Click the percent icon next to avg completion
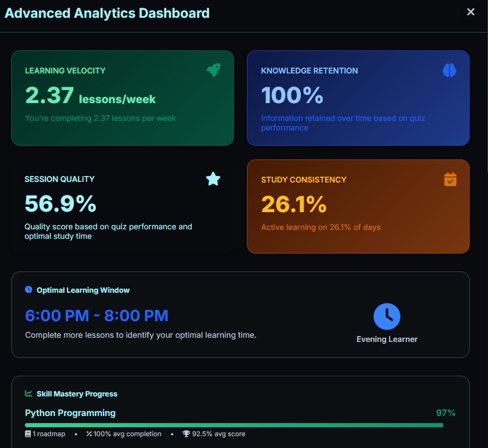 pos(89,434)
